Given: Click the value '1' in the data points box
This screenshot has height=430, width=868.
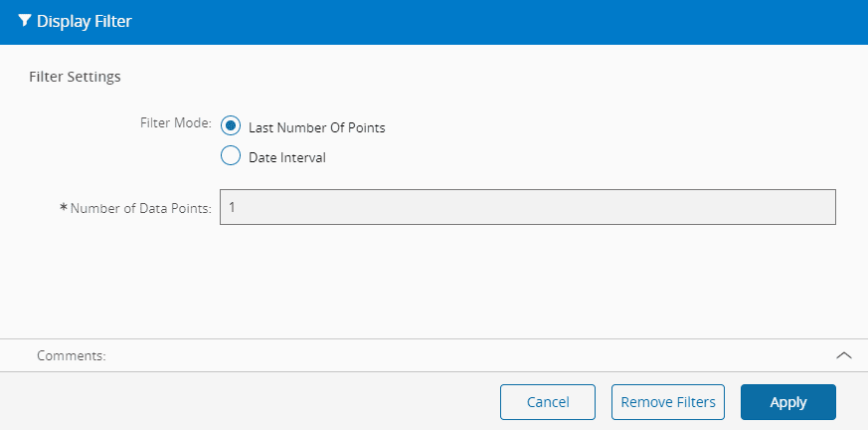Looking at the screenshot, I should coord(233,207).
